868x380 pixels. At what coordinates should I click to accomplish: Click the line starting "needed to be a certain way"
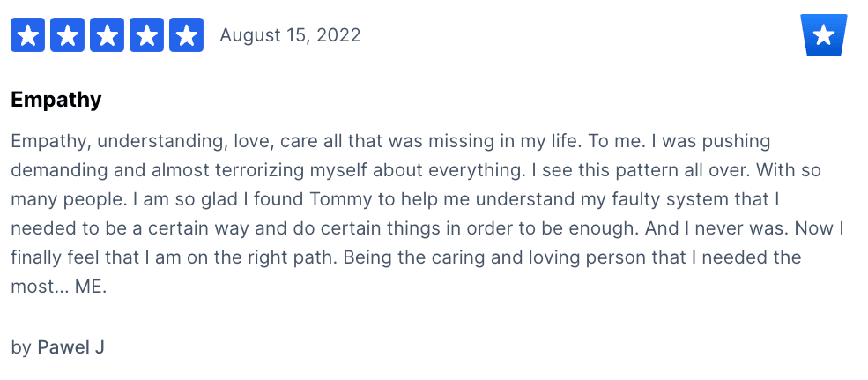point(427,228)
